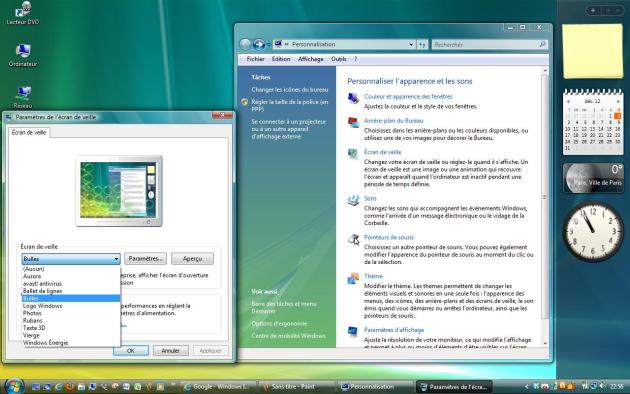Open the Paramètres d'affichage link

tap(394, 330)
